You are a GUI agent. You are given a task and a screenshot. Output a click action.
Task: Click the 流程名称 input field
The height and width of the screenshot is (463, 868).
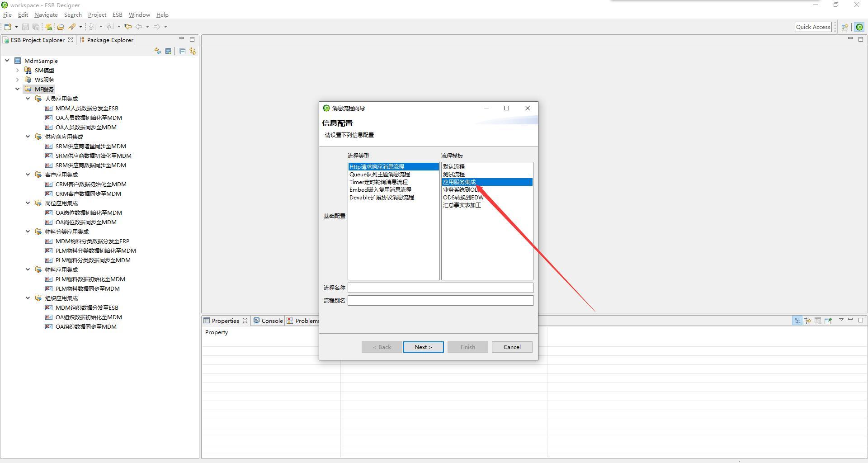click(x=440, y=288)
